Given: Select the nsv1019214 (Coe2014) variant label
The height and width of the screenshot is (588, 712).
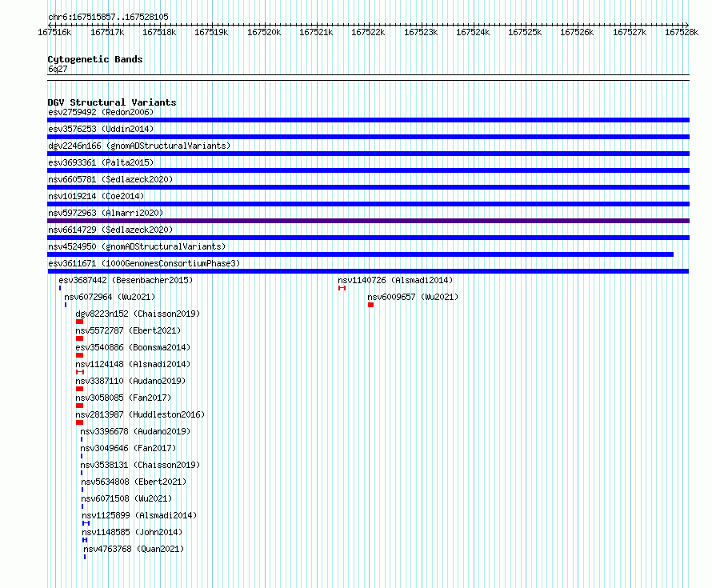Looking at the screenshot, I should click(x=96, y=196).
